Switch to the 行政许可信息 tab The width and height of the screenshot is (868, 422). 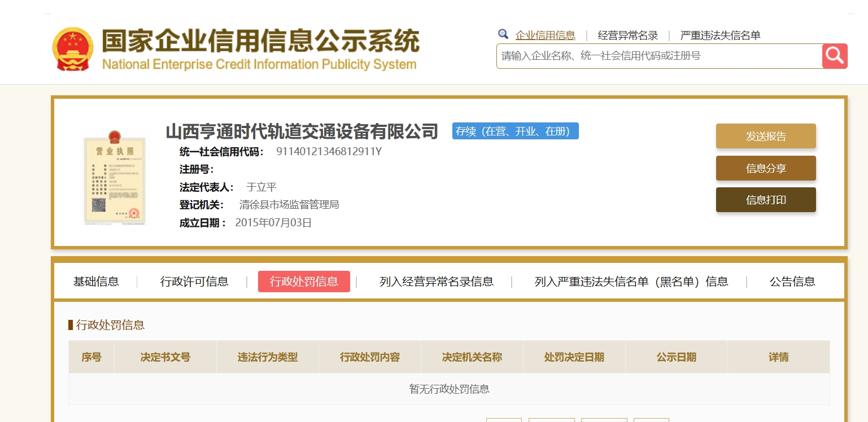click(194, 282)
